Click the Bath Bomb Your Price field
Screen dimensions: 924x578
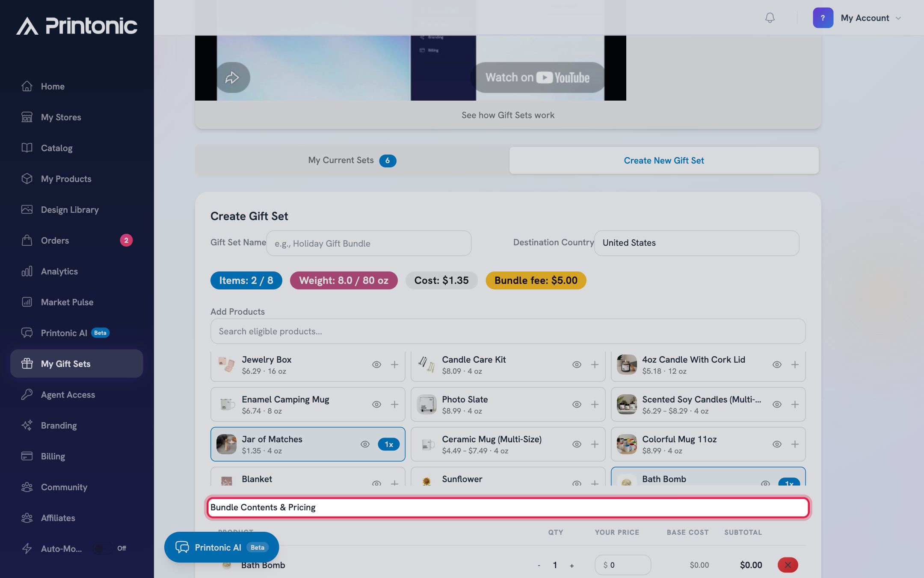click(x=623, y=565)
